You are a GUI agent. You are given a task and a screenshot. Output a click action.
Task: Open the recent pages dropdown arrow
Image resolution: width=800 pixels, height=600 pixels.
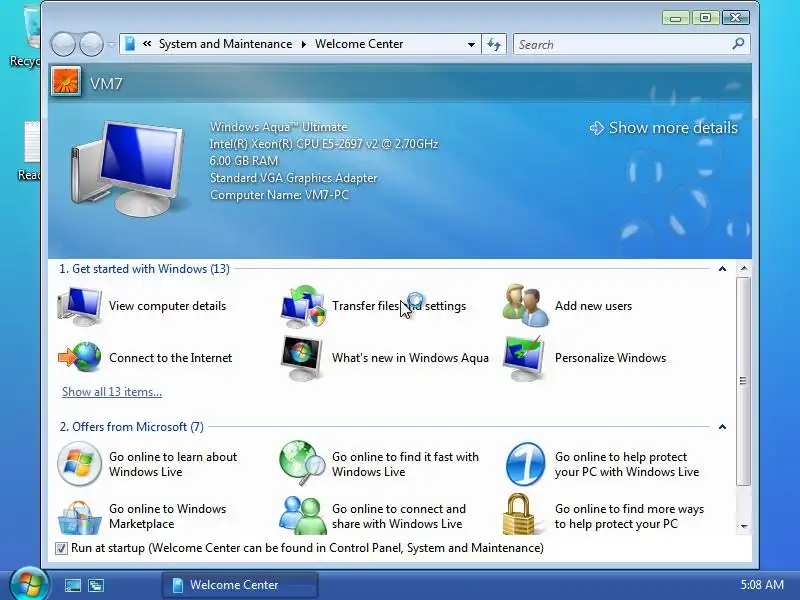(x=111, y=44)
